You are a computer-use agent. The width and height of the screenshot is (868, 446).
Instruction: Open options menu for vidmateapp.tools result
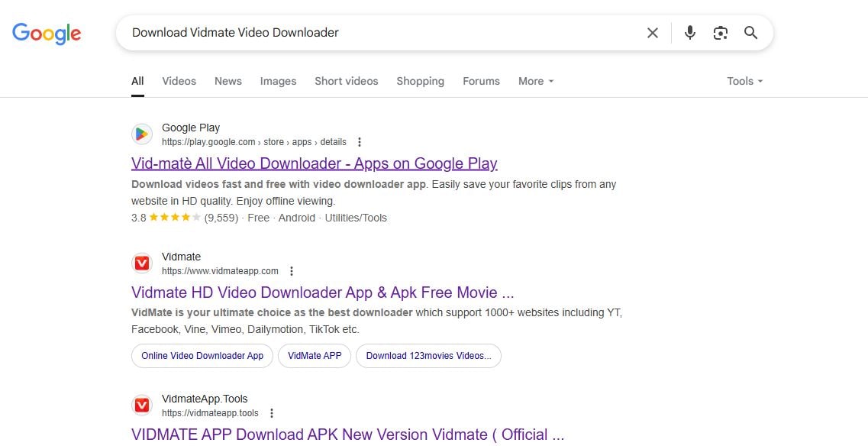[x=272, y=412]
